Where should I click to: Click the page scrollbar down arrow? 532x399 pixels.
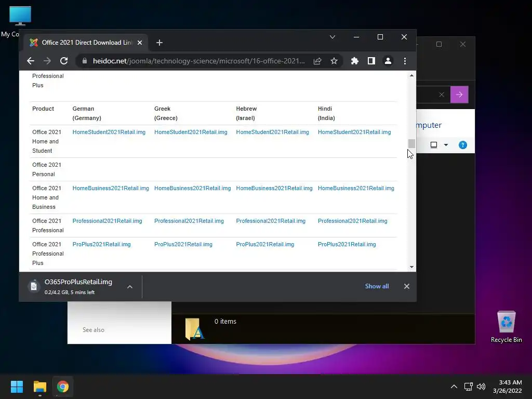coord(411,267)
